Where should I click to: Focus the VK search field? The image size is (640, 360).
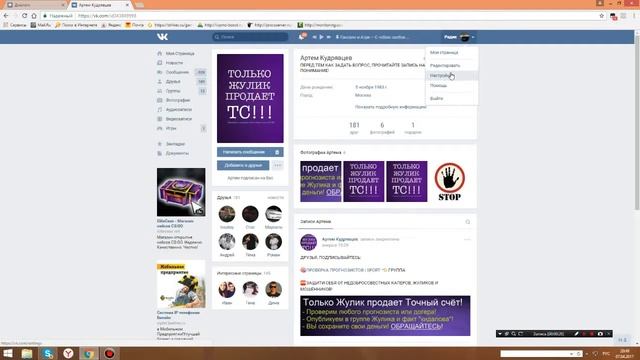[x=250, y=37]
